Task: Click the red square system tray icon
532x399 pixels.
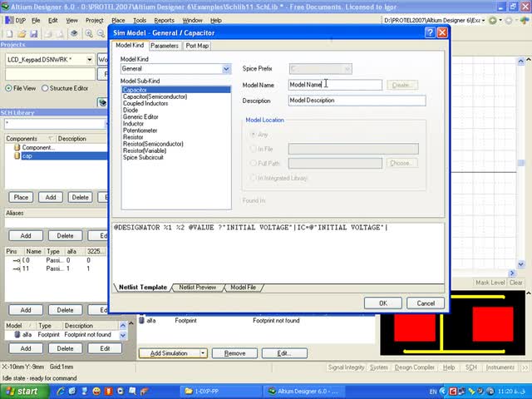Action: [x=452, y=392]
